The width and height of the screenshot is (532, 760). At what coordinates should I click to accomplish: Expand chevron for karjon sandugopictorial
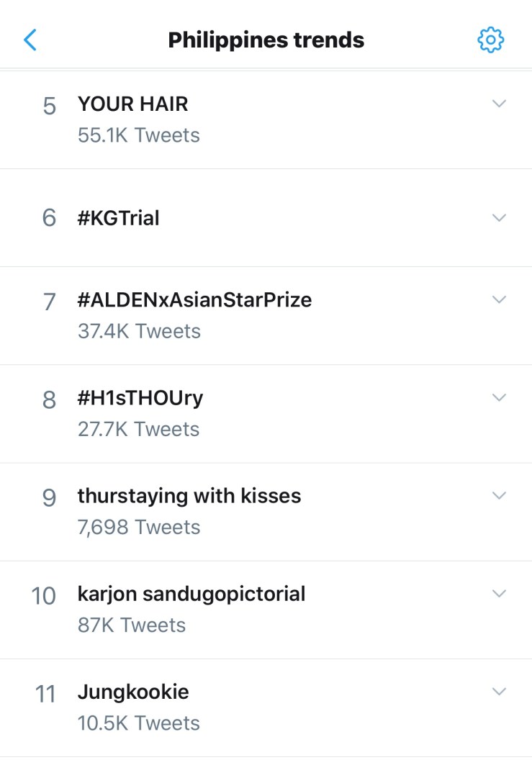pyautogui.click(x=499, y=594)
